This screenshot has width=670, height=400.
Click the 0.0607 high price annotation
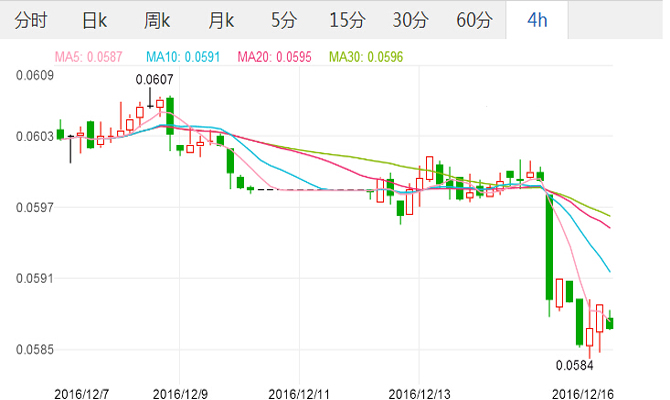coord(154,79)
